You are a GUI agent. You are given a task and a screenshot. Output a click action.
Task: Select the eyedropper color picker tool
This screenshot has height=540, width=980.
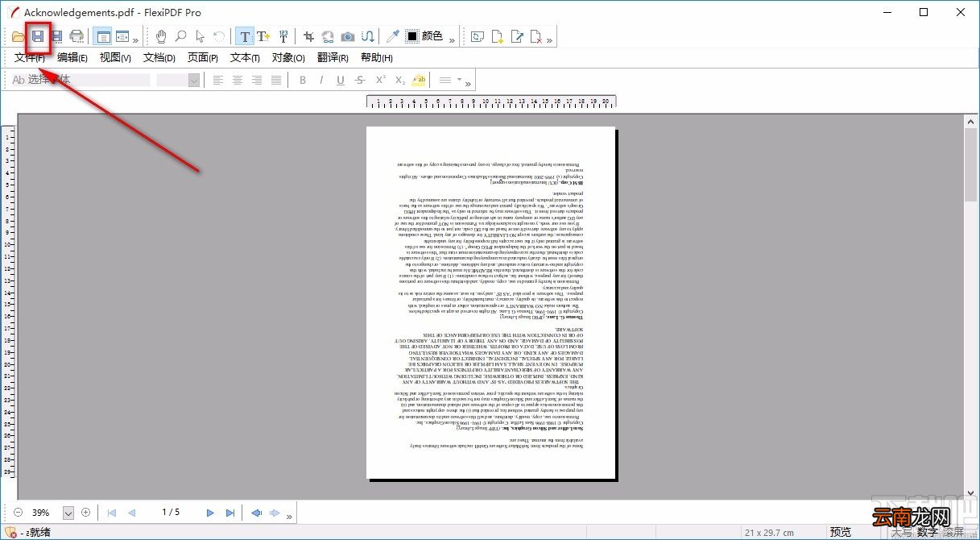tap(392, 36)
